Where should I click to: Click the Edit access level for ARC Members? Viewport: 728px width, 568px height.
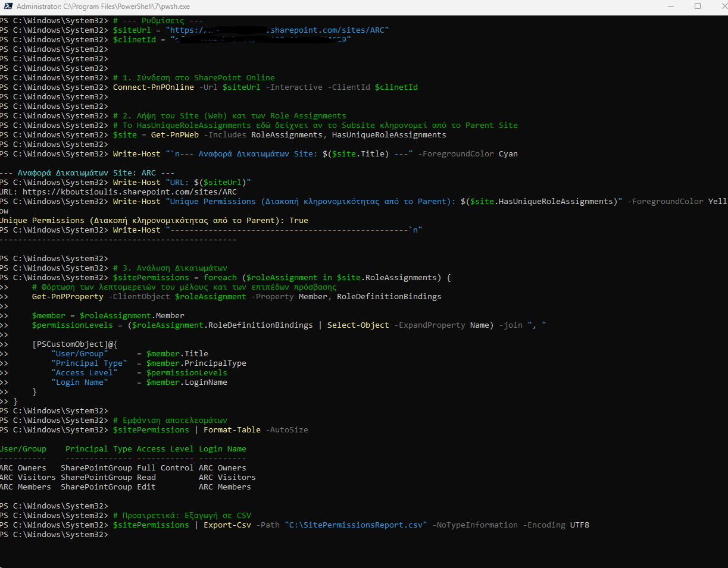pos(146,487)
